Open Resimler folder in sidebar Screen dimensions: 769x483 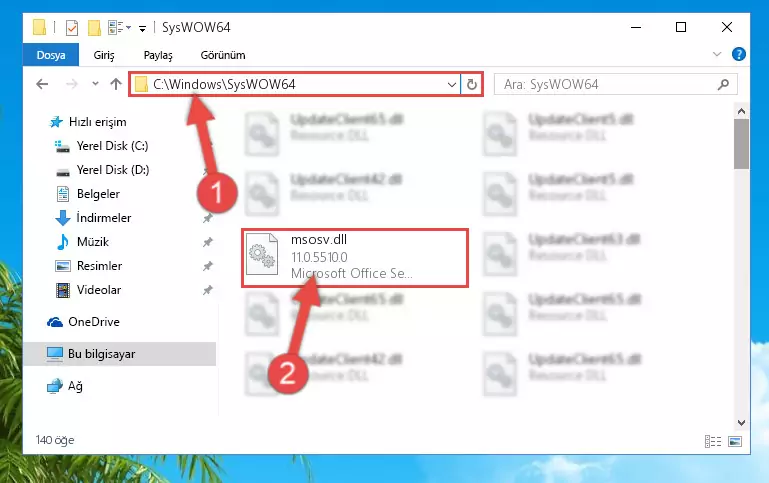pos(99,266)
